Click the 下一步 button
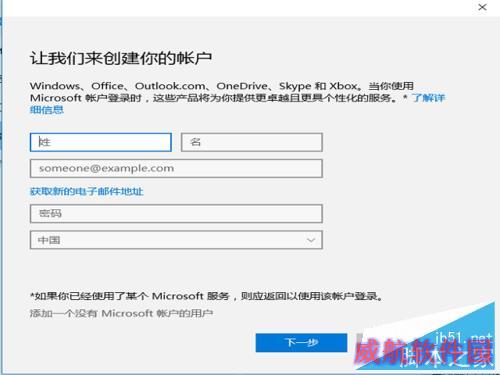The width and height of the screenshot is (500, 375). tap(301, 342)
